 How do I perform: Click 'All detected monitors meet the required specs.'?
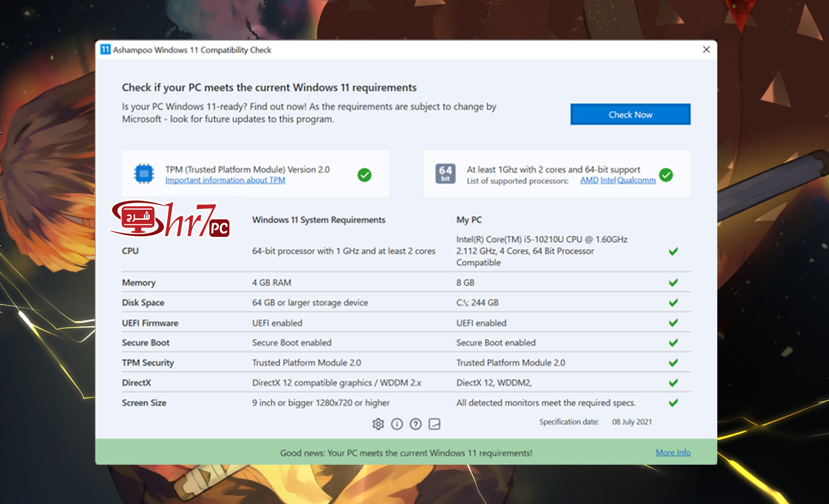click(x=546, y=402)
